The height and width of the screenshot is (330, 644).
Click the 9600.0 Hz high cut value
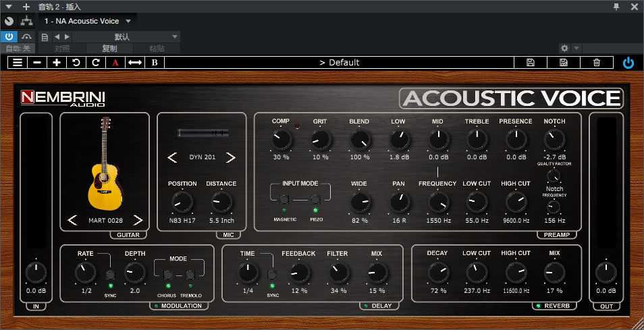[516, 221]
